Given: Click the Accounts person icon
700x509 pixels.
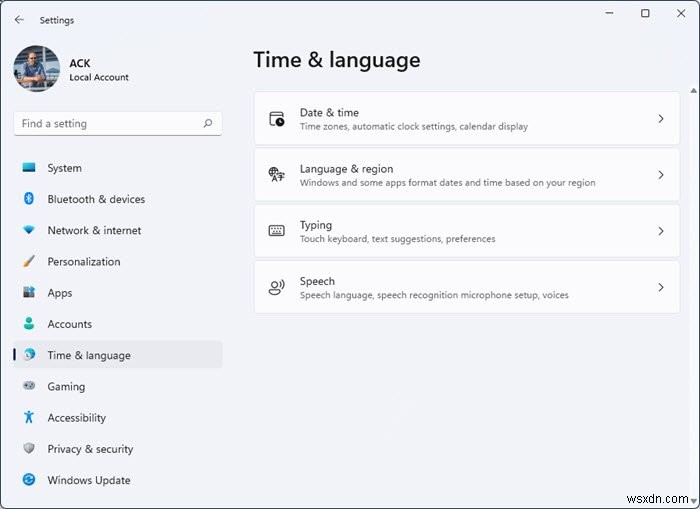Looking at the screenshot, I should pos(29,323).
